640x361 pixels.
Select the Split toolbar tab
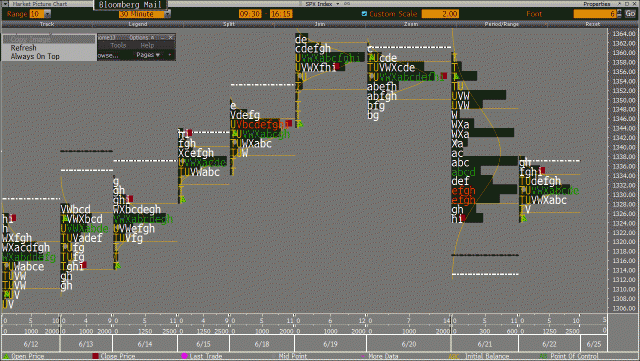coord(229,24)
